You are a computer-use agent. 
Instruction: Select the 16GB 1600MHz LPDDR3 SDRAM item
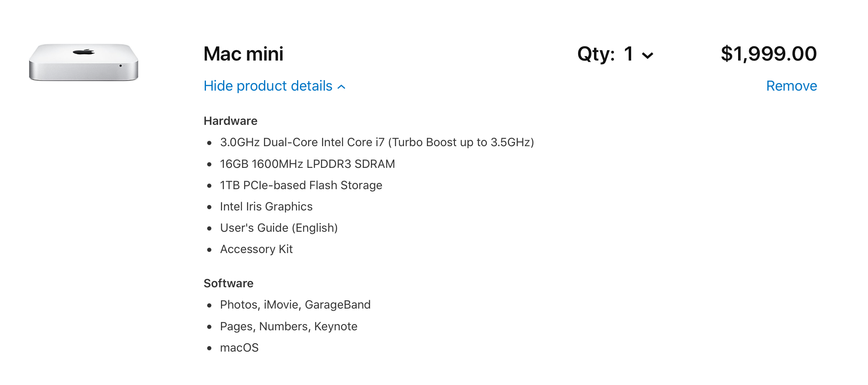tap(307, 164)
